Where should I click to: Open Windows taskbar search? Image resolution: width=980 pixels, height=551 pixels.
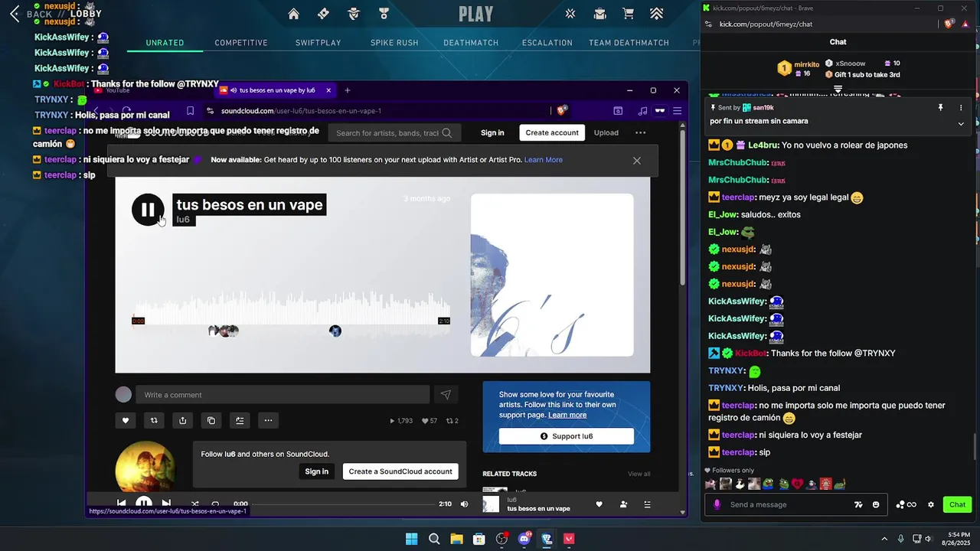pos(434,539)
